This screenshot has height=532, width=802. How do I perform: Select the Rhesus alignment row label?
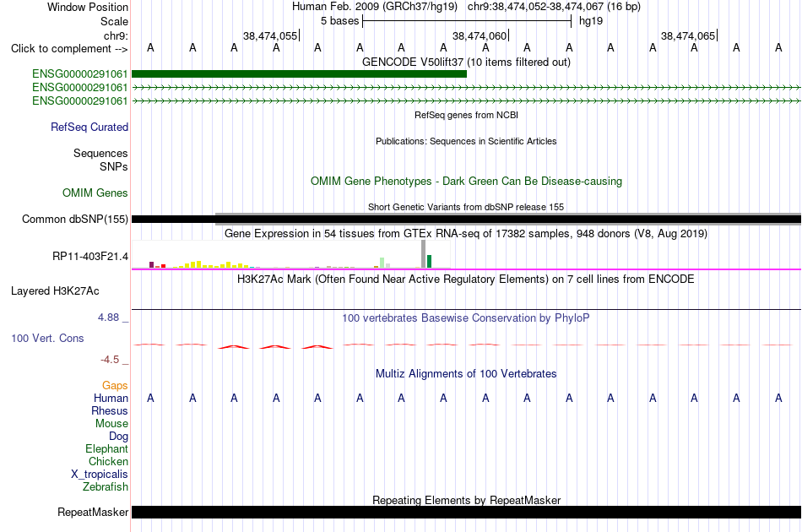110,410
